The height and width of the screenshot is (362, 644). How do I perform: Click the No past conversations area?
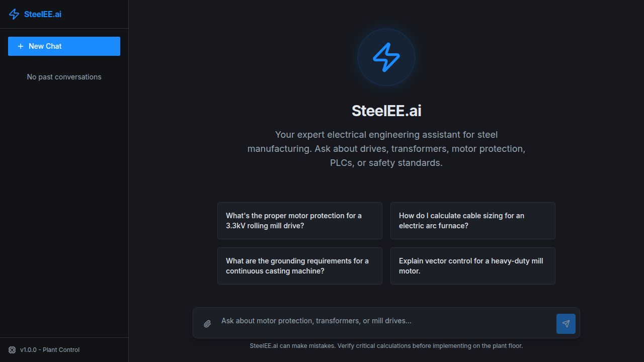coord(64,76)
